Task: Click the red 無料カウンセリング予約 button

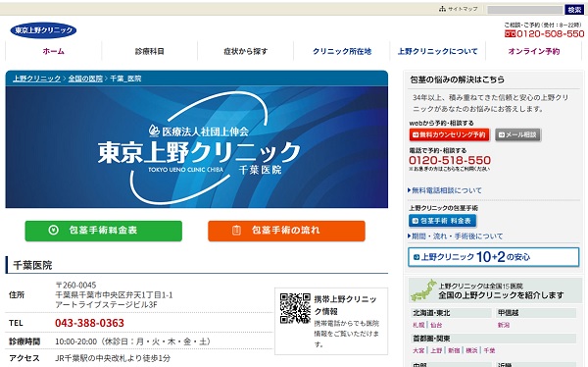Action: (449, 134)
